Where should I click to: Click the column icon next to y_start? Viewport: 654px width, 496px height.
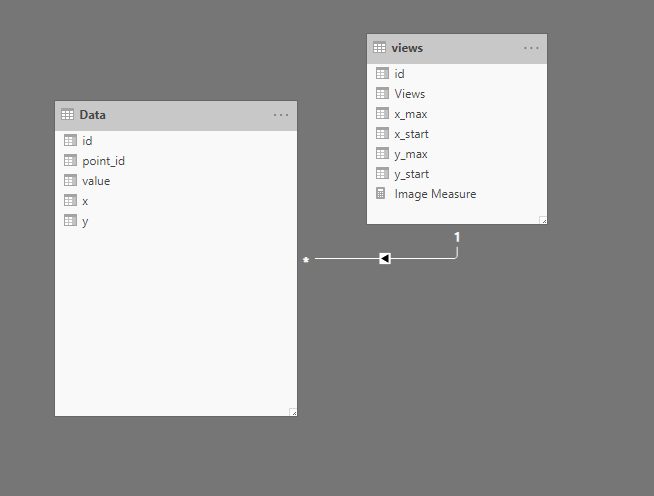pos(382,174)
